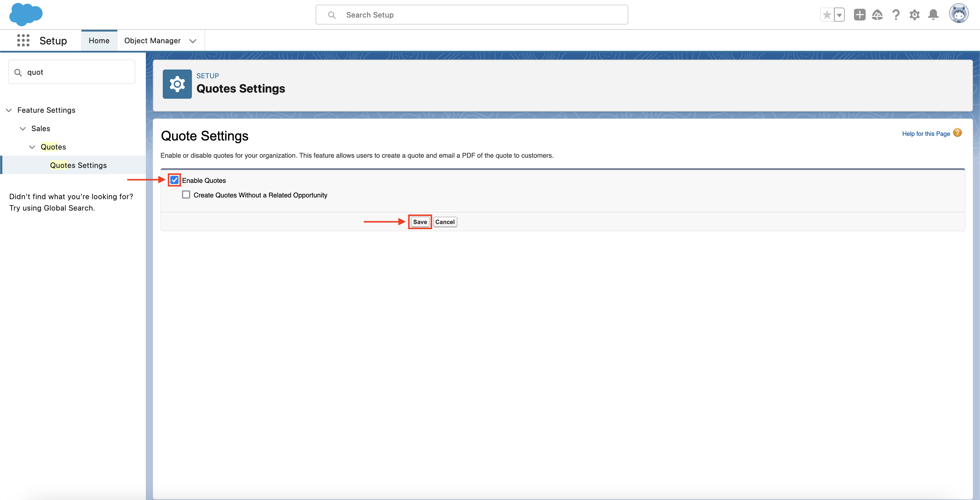Uncheck the Enable Quotes checkbox
Viewport: 980px width, 500px height.
coord(174,180)
